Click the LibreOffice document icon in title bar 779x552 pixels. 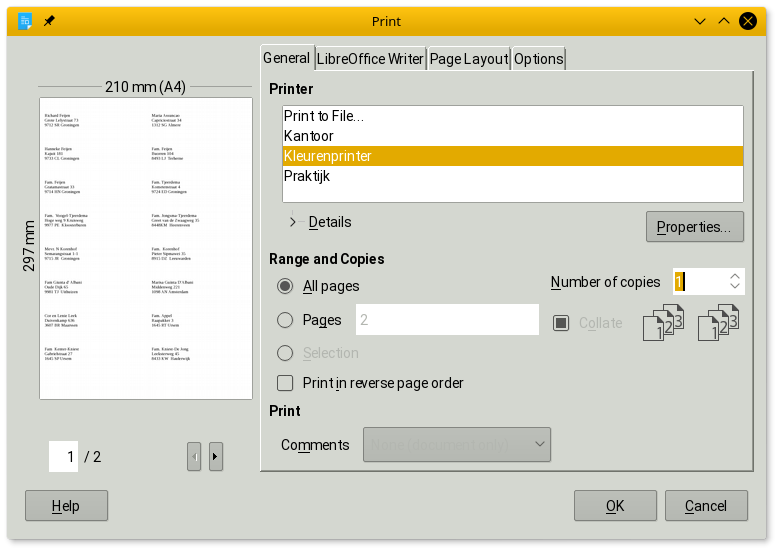pyautogui.click(x=25, y=20)
